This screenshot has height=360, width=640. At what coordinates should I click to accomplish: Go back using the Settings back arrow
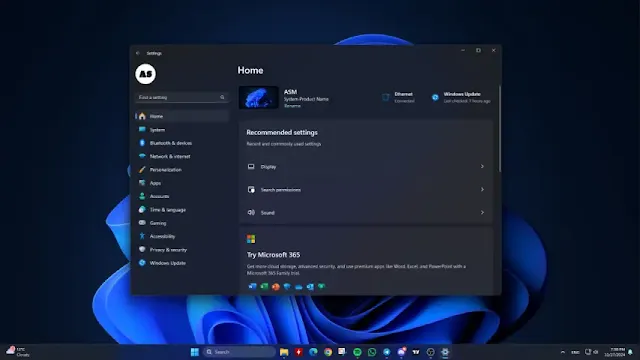click(x=138, y=53)
